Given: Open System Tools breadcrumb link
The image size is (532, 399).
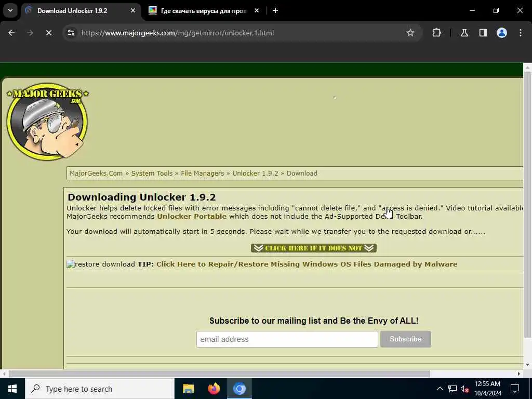Looking at the screenshot, I should pos(152,174).
